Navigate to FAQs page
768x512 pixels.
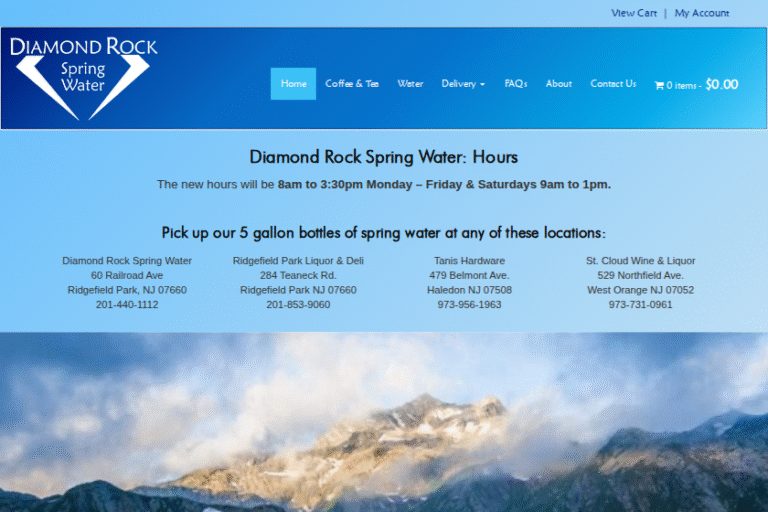pyautogui.click(x=516, y=84)
